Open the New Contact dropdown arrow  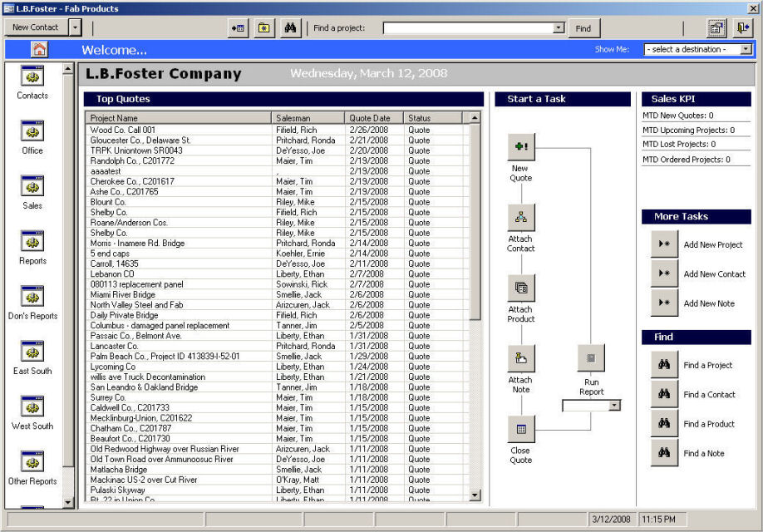click(x=75, y=27)
